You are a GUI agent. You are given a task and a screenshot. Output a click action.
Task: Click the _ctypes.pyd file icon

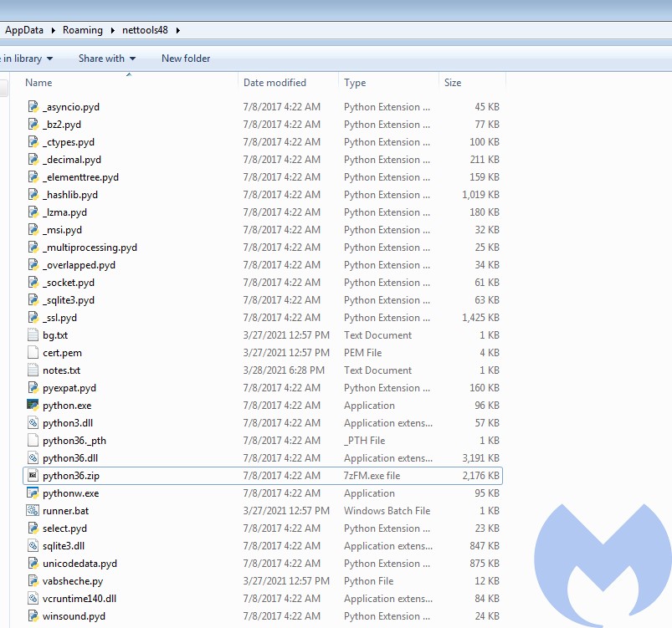point(33,141)
